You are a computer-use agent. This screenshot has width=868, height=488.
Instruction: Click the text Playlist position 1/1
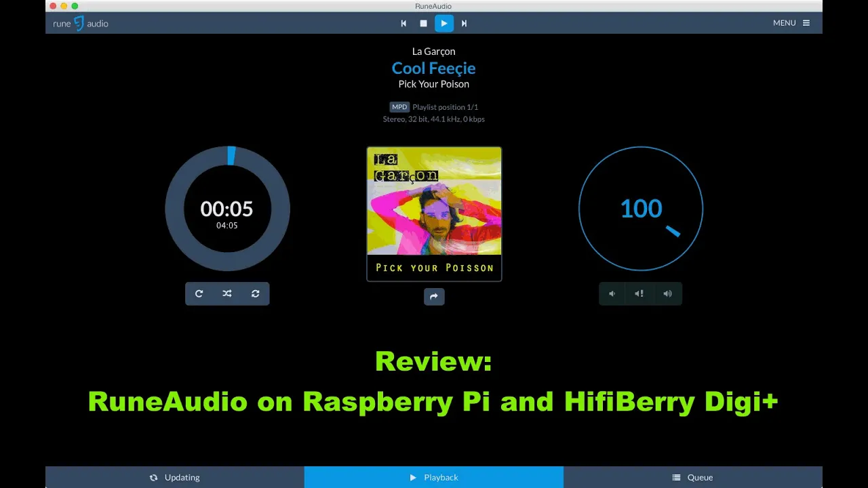446,107
